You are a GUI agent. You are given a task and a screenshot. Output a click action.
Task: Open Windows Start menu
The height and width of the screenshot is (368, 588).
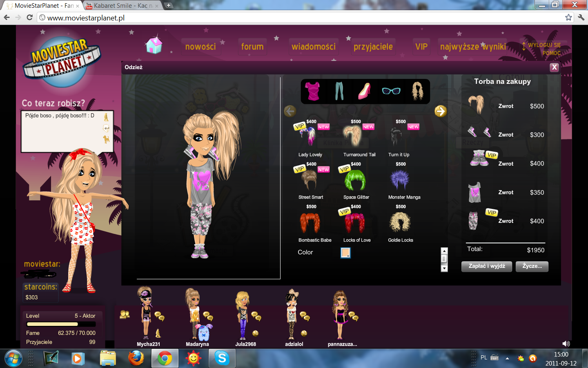click(13, 359)
